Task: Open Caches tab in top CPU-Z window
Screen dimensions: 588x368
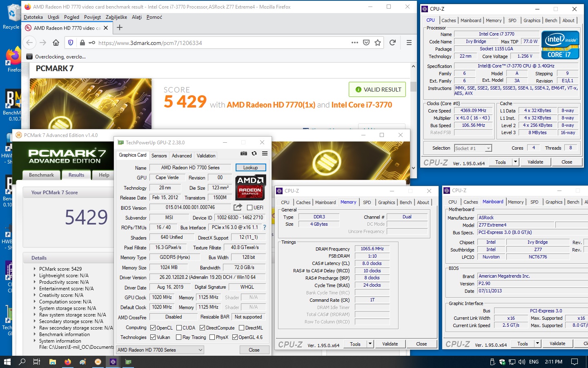Action: pyautogui.click(x=448, y=20)
